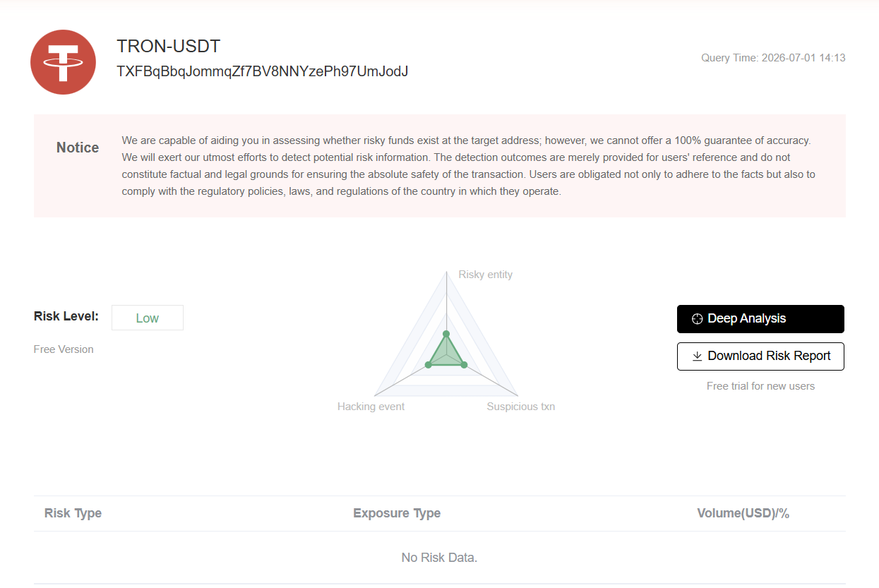The height and width of the screenshot is (588, 879).
Task: Download the Risk Report
Action: (x=760, y=356)
